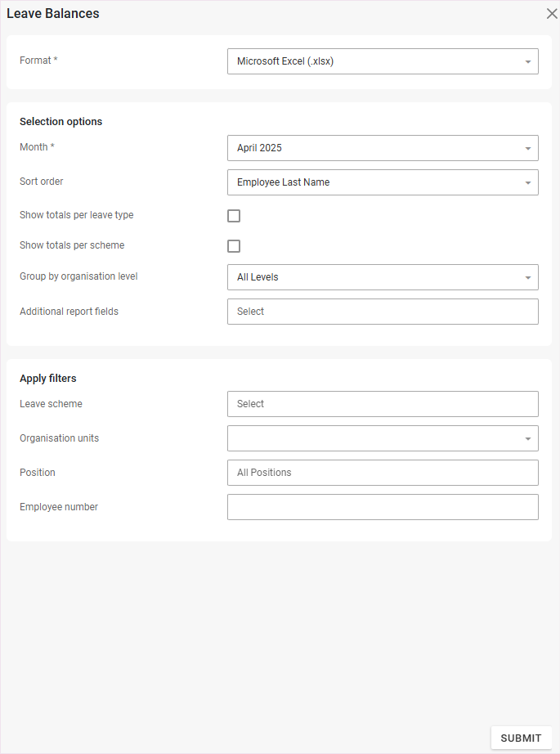The width and height of the screenshot is (560, 754).
Task: Close the Leave Balances dialog
Action: 552,14
